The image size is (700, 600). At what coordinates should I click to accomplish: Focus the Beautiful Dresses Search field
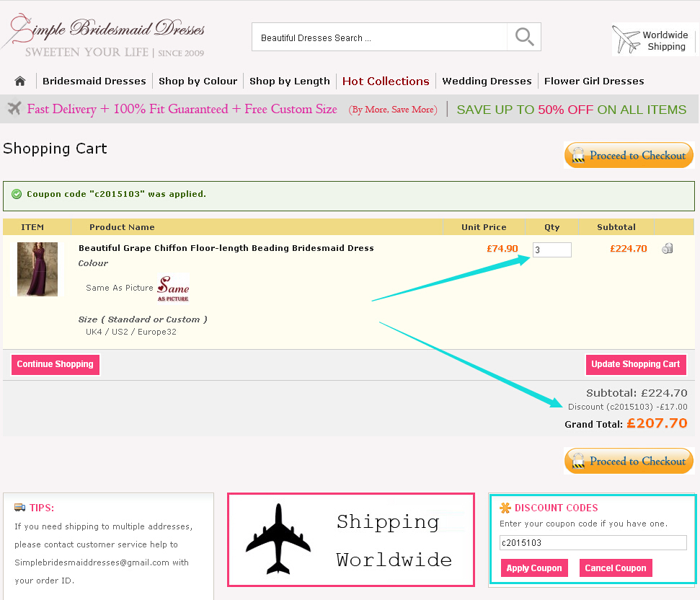[379, 37]
